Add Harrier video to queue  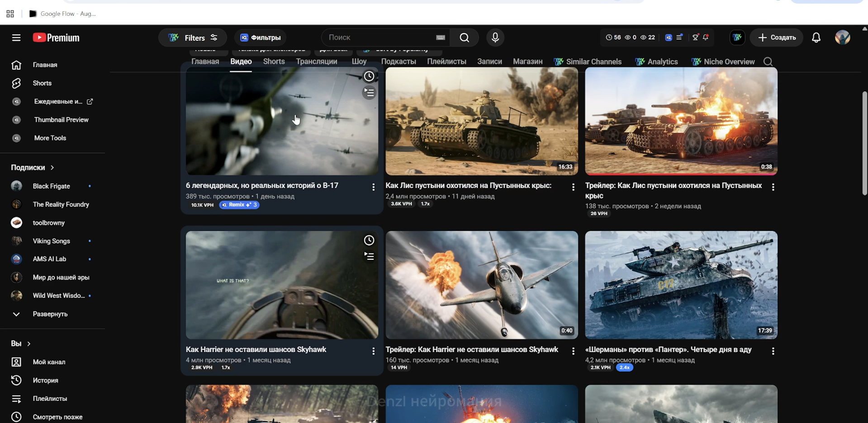pos(369,256)
